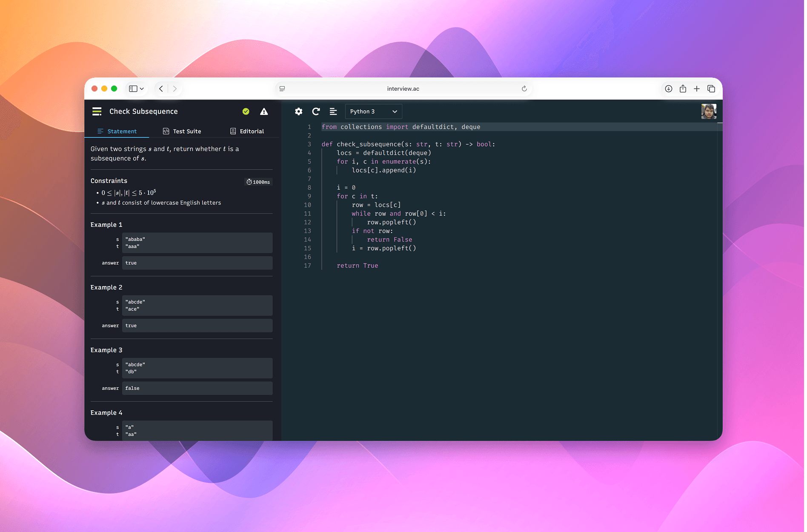Go back using the browser back button
Screen dimensions: 807x532
(161, 89)
